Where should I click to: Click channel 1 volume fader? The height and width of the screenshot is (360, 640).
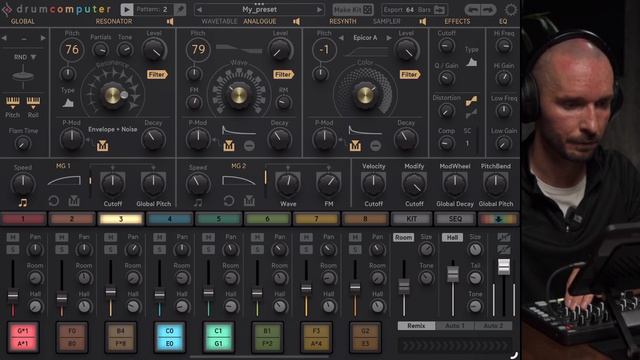pos(13,295)
